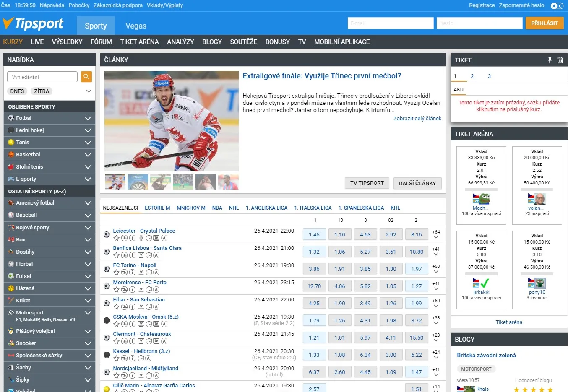Open the LIVE section in the menu bar

point(37,42)
